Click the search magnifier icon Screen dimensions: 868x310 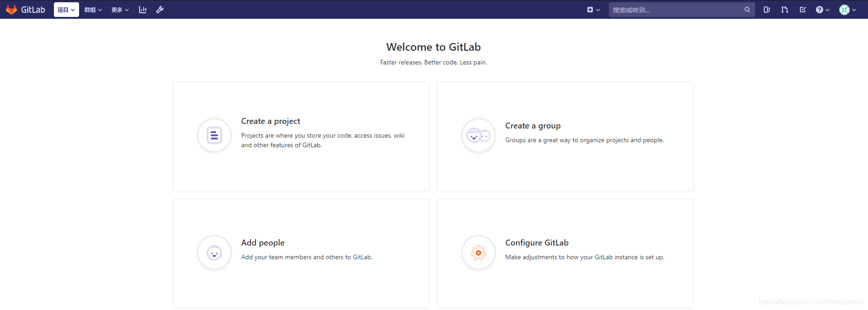747,10
